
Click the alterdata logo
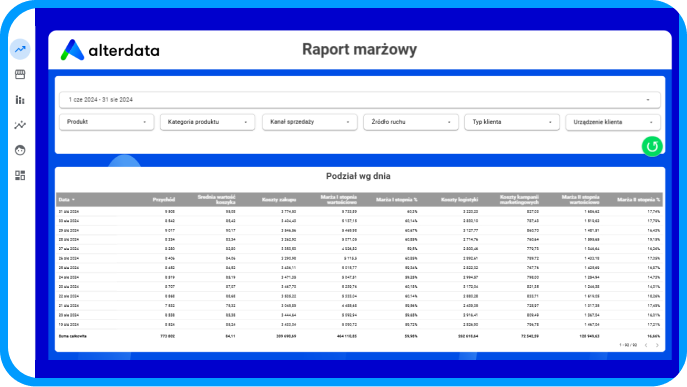point(110,50)
